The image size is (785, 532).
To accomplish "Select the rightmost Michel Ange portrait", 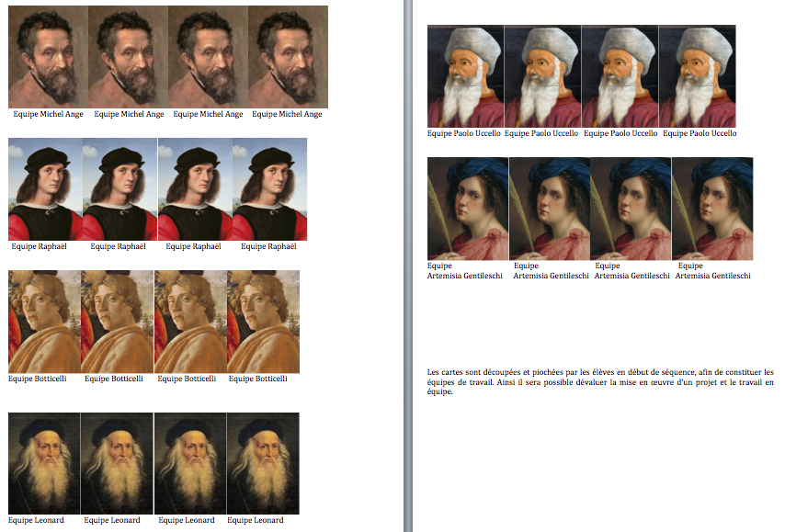I will tap(289, 57).
